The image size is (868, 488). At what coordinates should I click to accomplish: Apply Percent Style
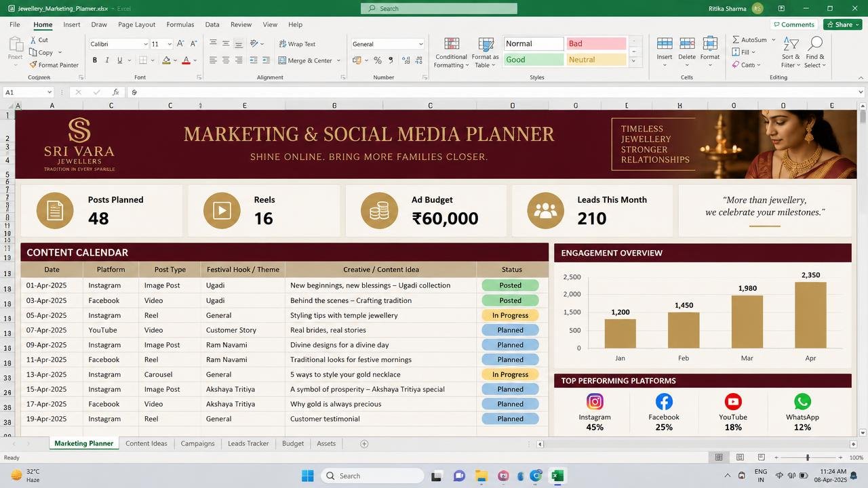(378, 60)
